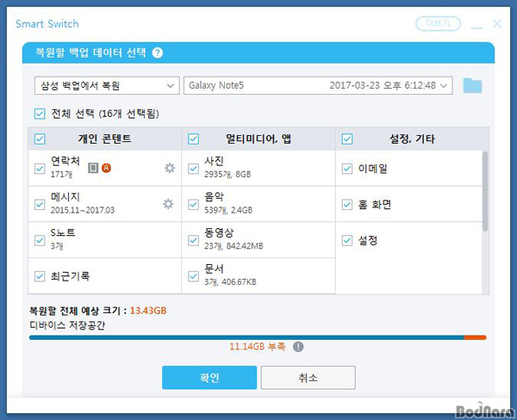Open contacts settings gear icon

tap(170, 168)
